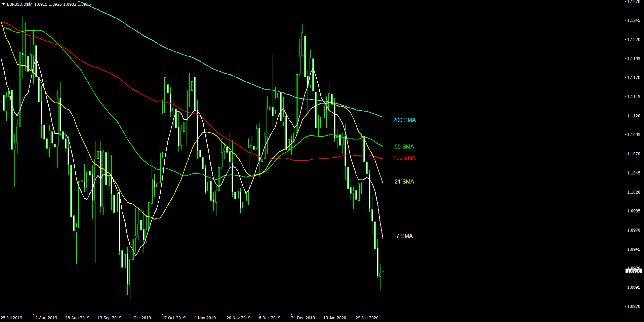The height and width of the screenshot is (322, 644).
Task: Select the 25 Jul 2019 date label
Action: point(12,318)
